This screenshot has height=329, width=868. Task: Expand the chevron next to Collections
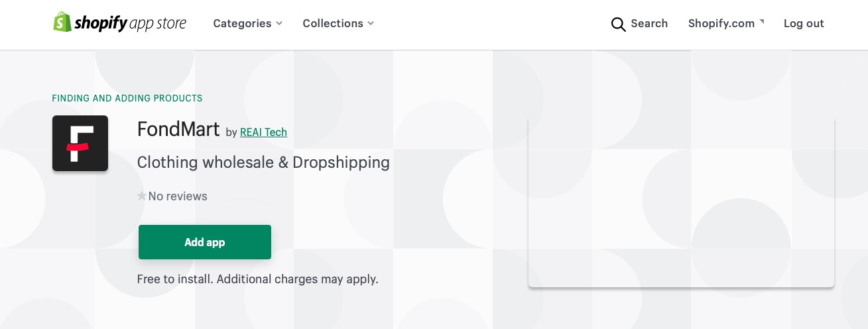[371, 23]
